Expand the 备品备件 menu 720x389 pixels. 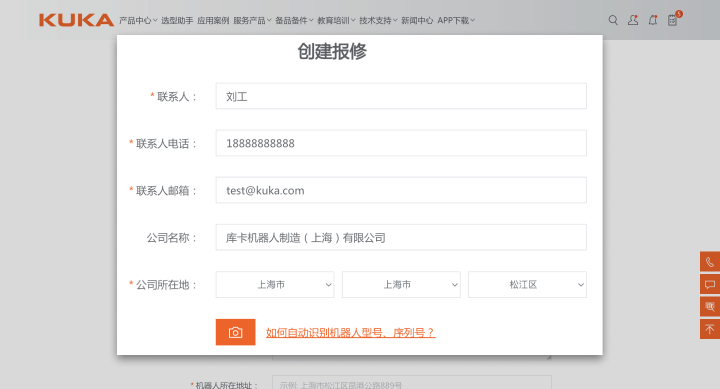294,20
